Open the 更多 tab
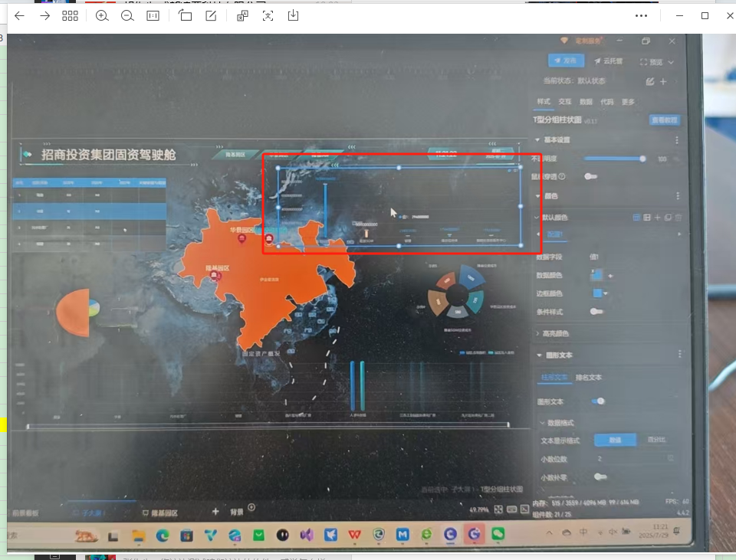This screenshot has width=736, height=560. [628, 101]
